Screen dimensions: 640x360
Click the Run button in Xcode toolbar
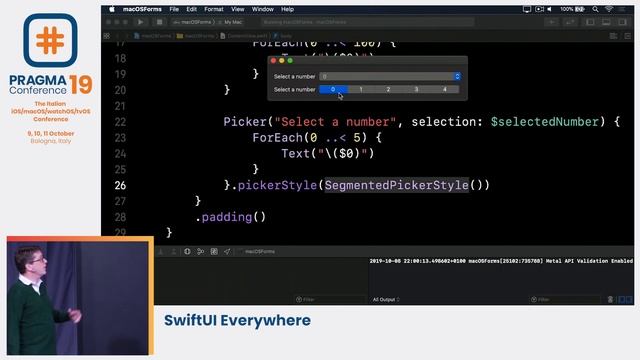point(140,22)
